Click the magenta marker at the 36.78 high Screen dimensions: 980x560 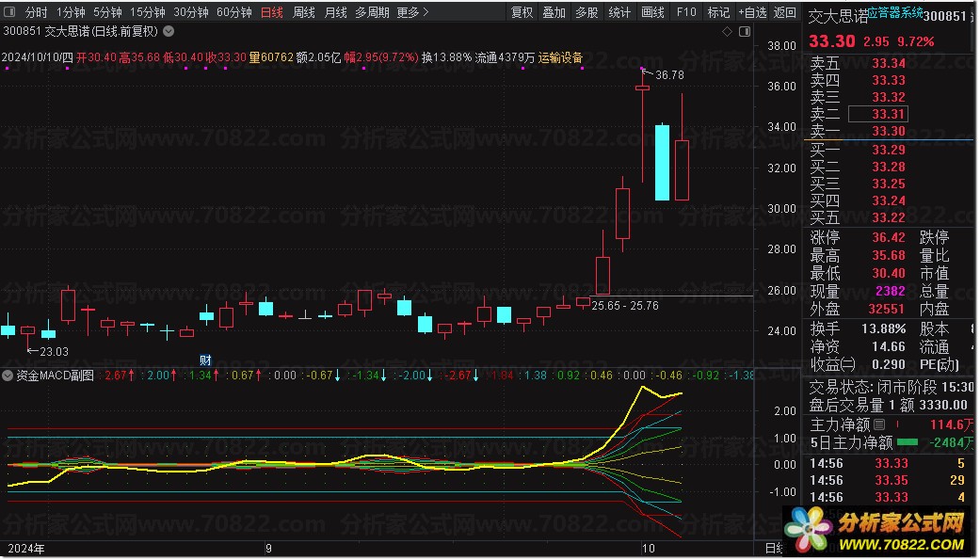(x=644, y=70)
